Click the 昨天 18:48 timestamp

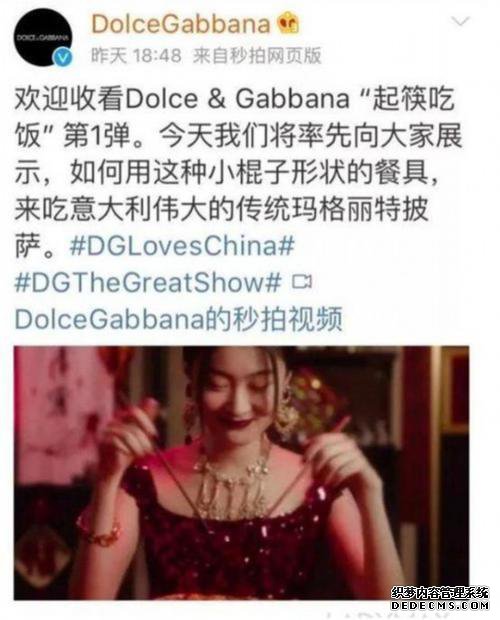[136, 55]
